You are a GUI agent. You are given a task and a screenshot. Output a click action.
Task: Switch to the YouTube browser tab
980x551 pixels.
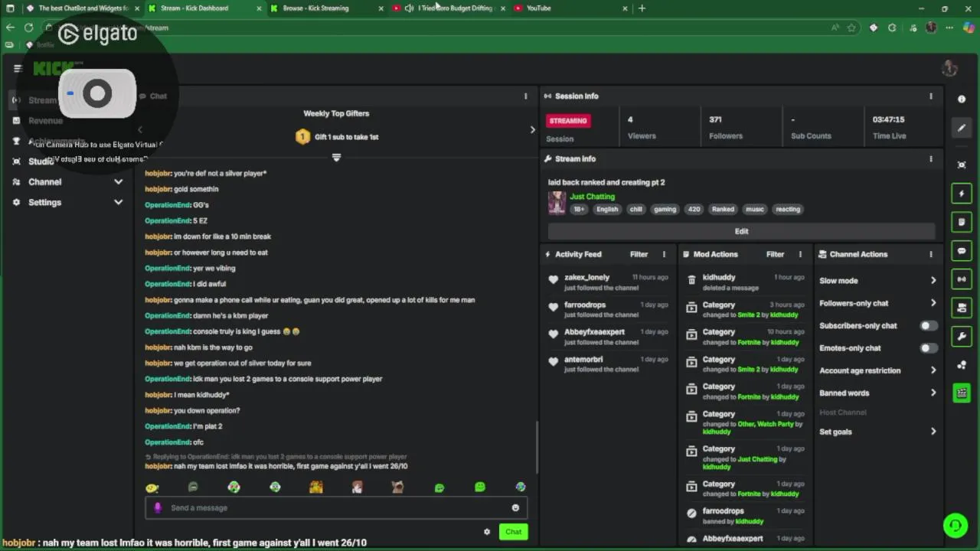pyautogui.click(x=570, y=8)
